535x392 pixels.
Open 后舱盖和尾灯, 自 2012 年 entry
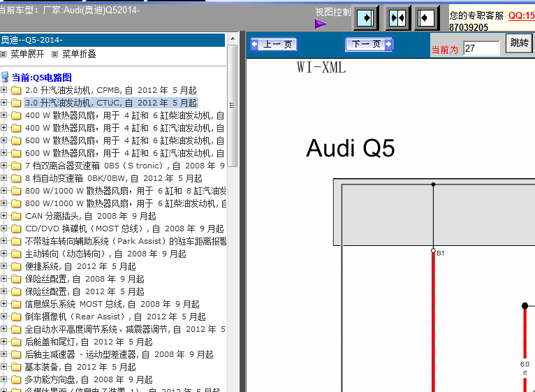coord(89,342)
